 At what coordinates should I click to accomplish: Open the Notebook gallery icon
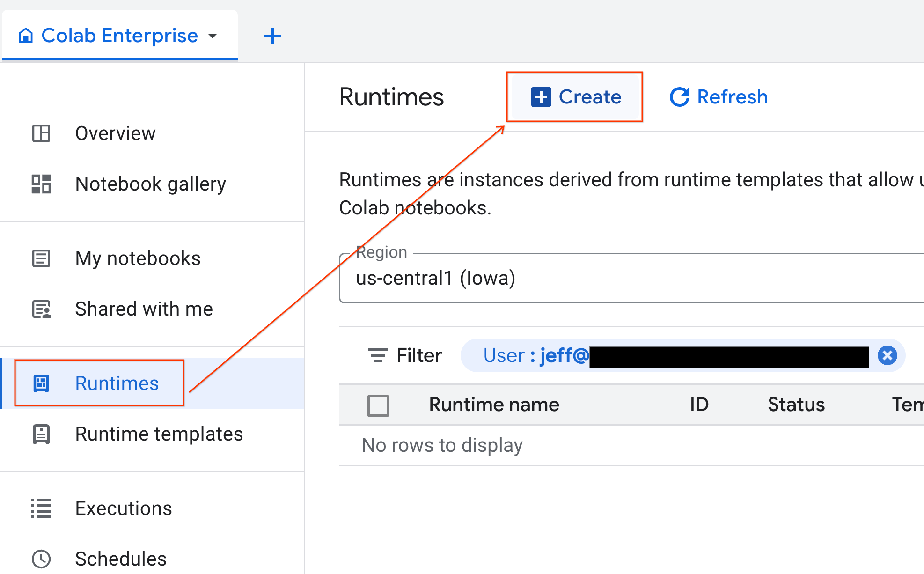tap(41, 184)
